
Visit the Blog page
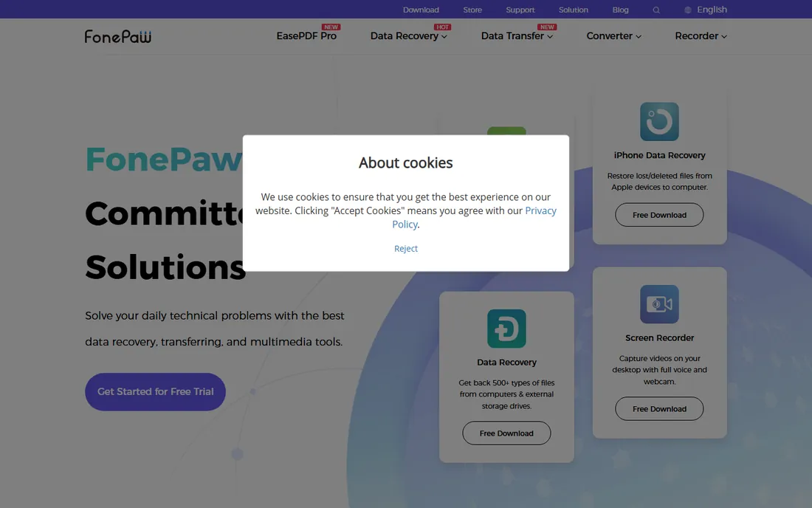pos(620,10)
